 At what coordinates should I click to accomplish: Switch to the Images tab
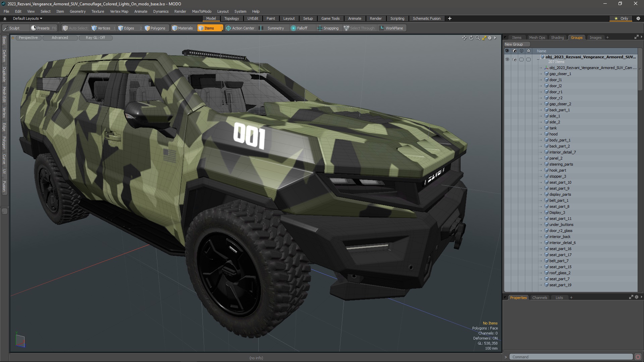coord(595,38)
